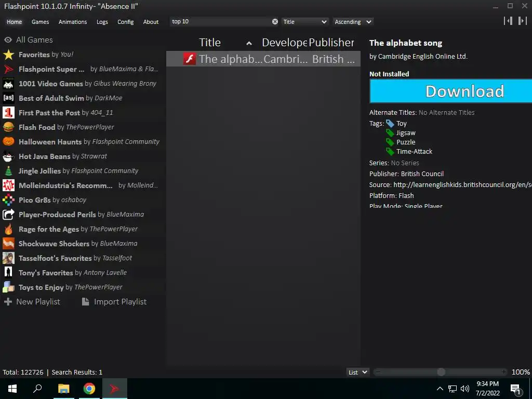Click the Tony's Favorites silhouette icon
Viewport: 532px width, 399px height.
coord(8,272)
